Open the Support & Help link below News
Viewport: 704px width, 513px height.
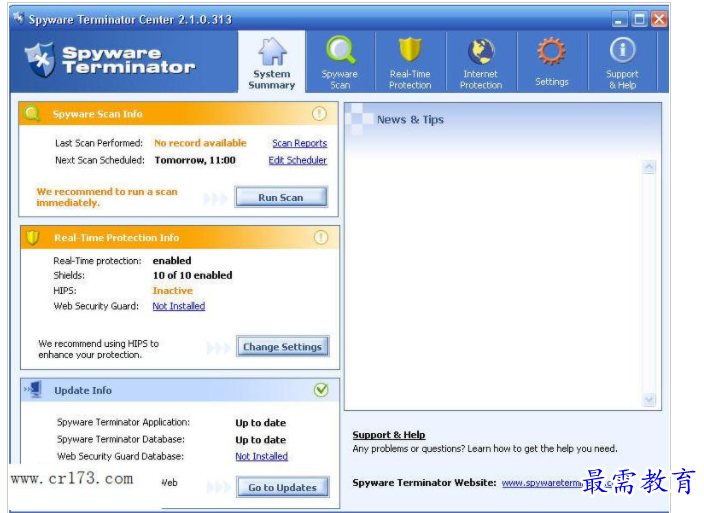click(389, 435)
